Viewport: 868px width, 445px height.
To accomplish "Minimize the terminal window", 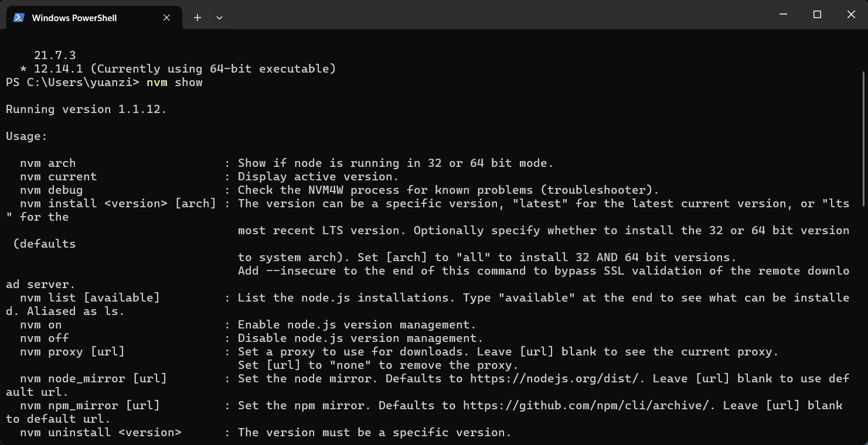I will (783, 14).
